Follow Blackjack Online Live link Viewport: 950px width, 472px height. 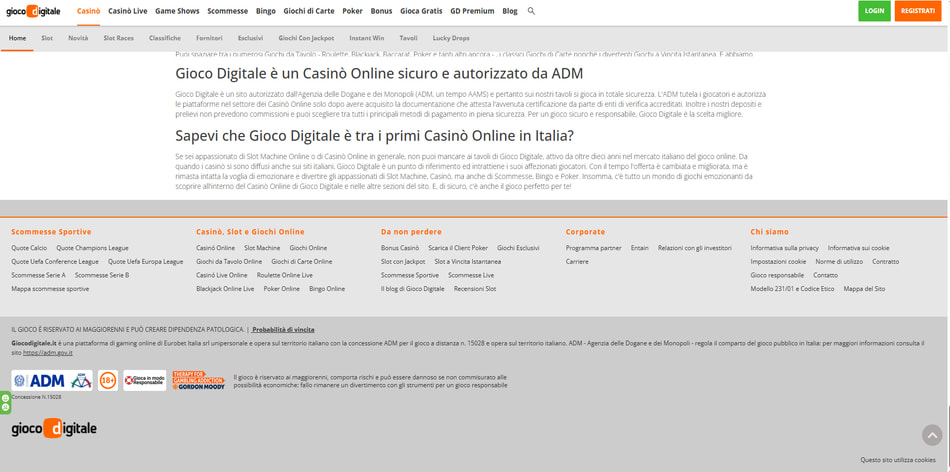(225, 289)
